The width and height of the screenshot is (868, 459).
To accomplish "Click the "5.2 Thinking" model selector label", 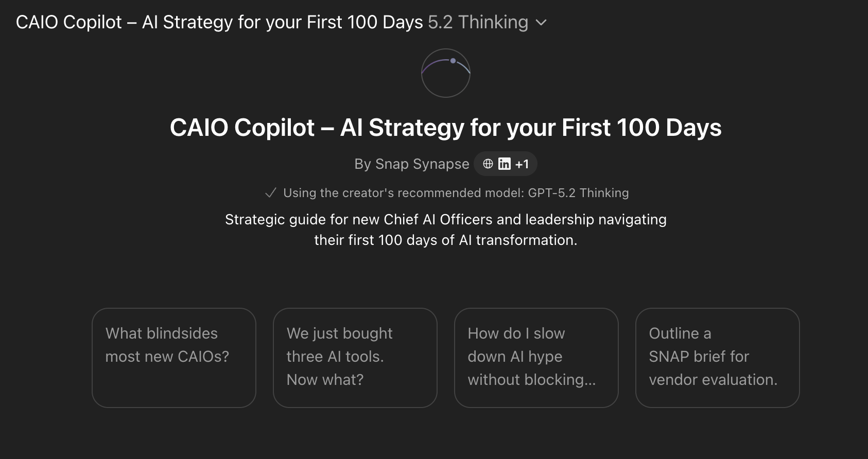I will 478,23.
